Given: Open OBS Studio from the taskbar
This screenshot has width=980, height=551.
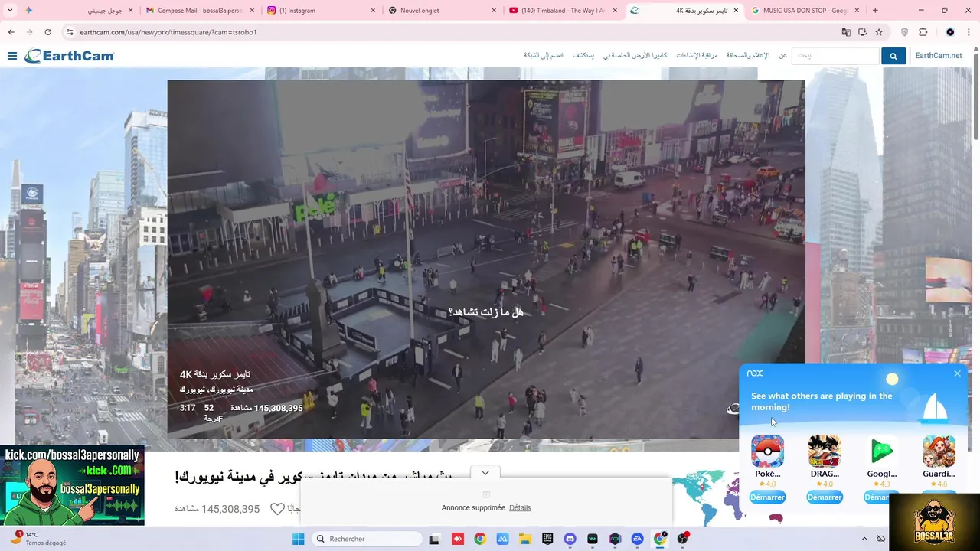Looking at the screenshot, I should (x=682, y=539).
